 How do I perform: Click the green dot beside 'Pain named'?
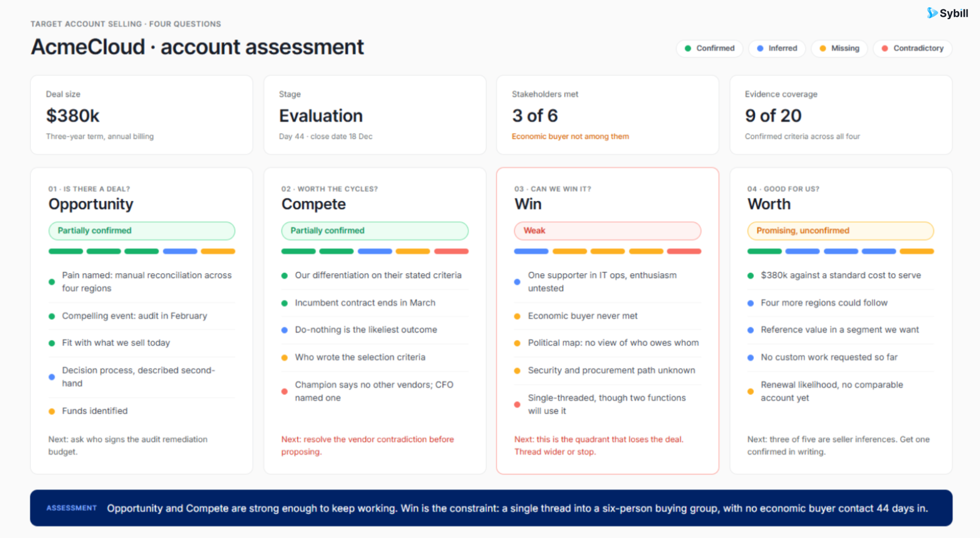(x=52, y=282)
